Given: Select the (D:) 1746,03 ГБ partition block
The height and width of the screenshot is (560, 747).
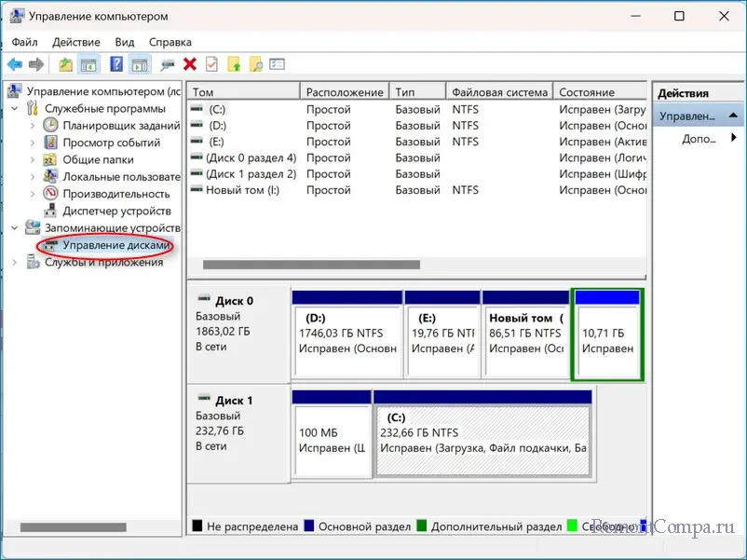Looking at the screenshot, I should 346,340.
